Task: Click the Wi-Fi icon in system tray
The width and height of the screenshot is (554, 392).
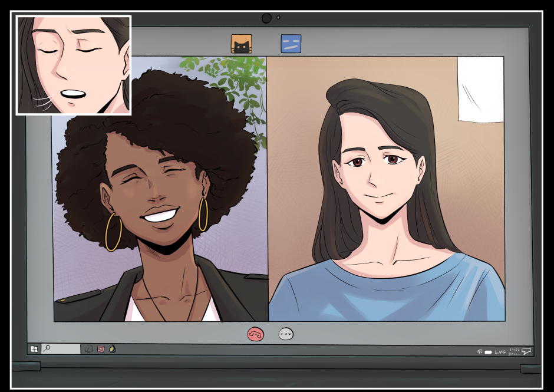Action: [480, 352]
